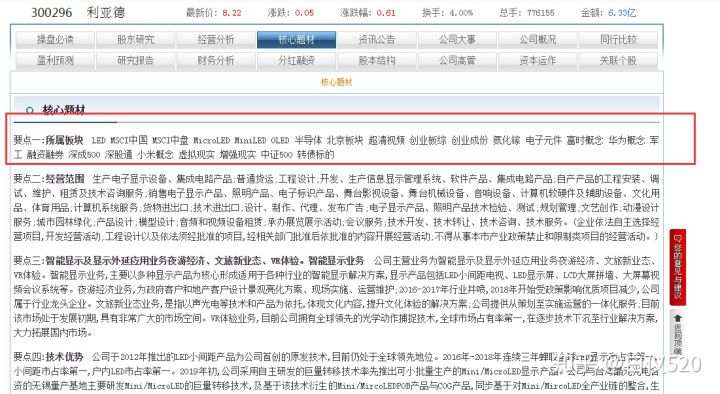Open the 经营分析 tab

[216, 39]
